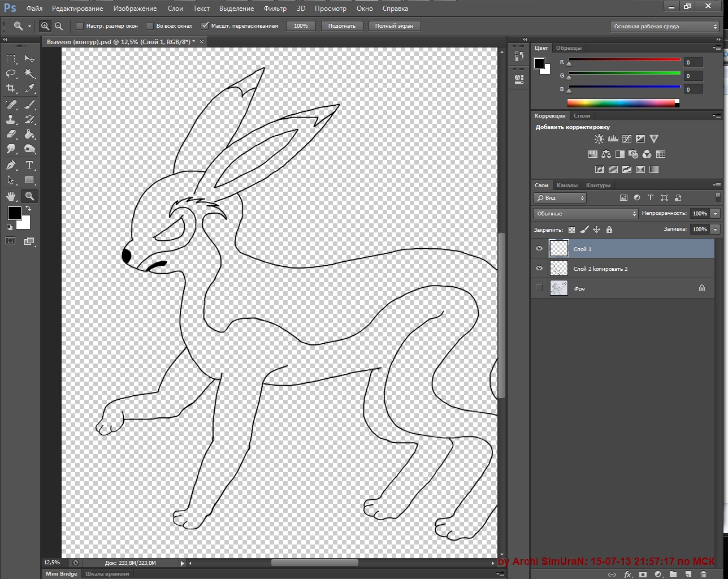Enable zoom all windows checkbox
Viewport: 728px width, 579px height.
point(150,26)
